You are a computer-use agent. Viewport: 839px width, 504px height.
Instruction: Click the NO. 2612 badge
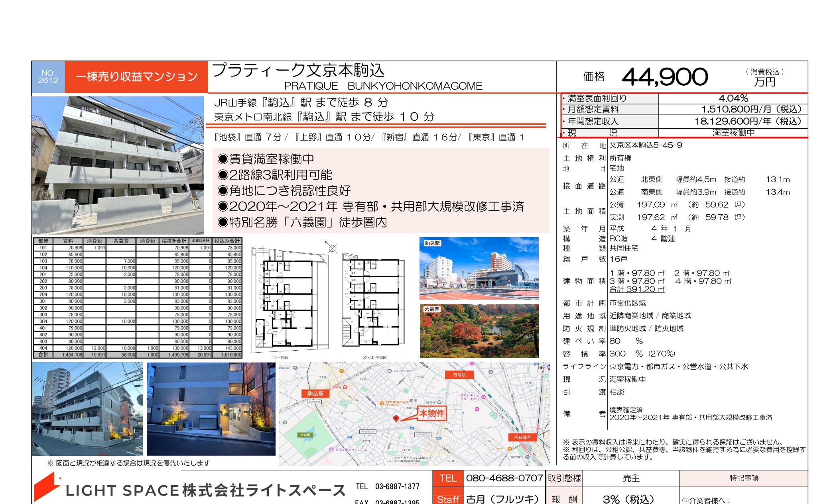(48, 76)
